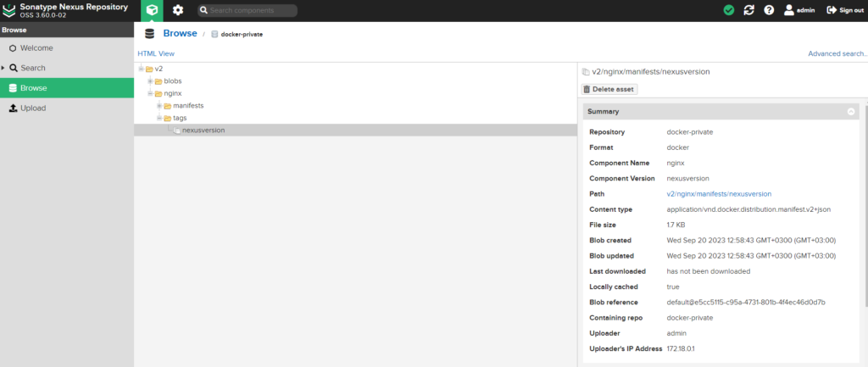Click the green system status check icon
Image resolution: width=868 pixels, height=367 pixels.
coord(728,10)
